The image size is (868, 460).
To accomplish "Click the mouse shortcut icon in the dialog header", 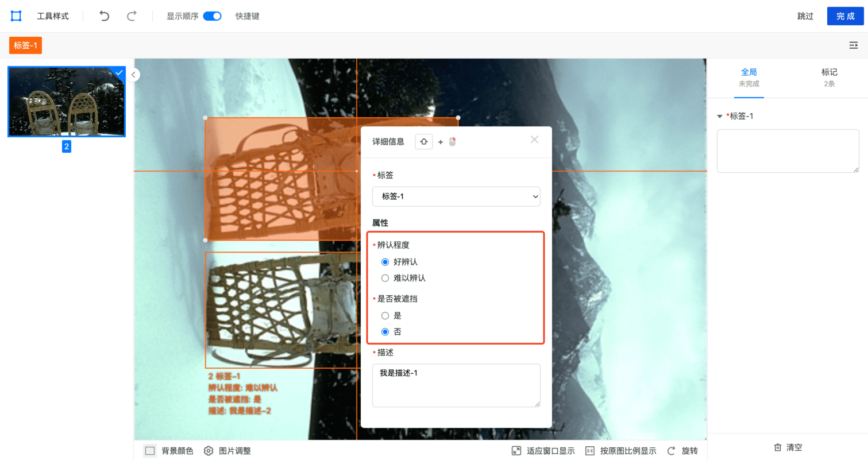I will point(452,142).
